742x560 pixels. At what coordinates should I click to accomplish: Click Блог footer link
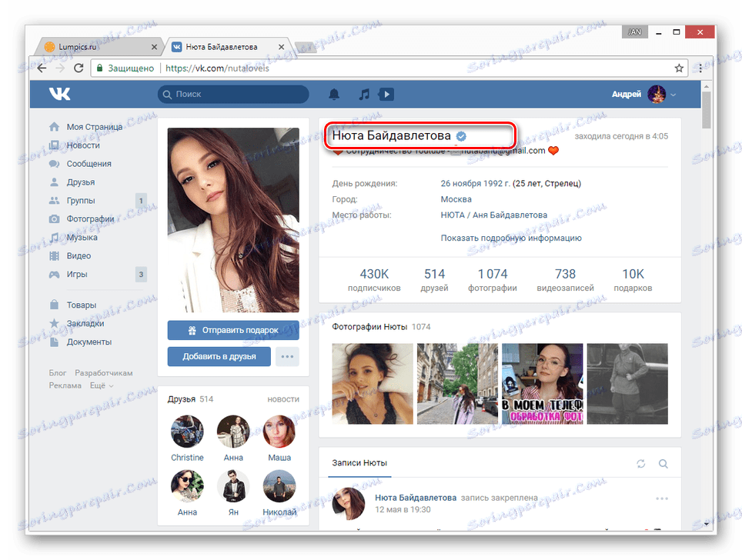(x=58, y=373)
